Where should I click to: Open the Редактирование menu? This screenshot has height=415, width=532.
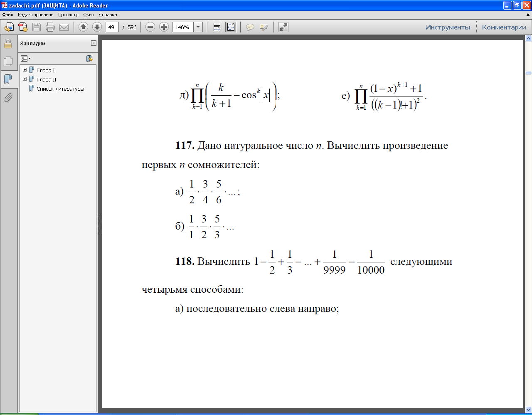[35, 15]
